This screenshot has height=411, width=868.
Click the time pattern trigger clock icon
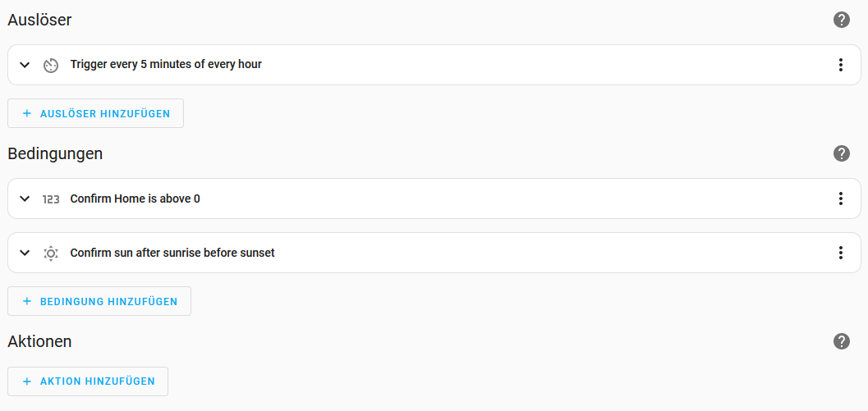click(51, 65)
